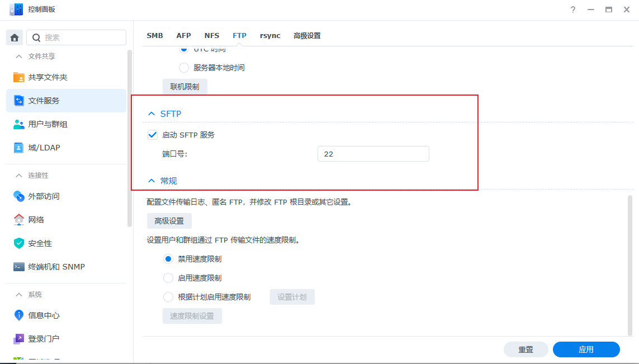Screen dimensions: 639x364
Task: Collapse the 文件共享 sidebar group
Action: (19, 56)
